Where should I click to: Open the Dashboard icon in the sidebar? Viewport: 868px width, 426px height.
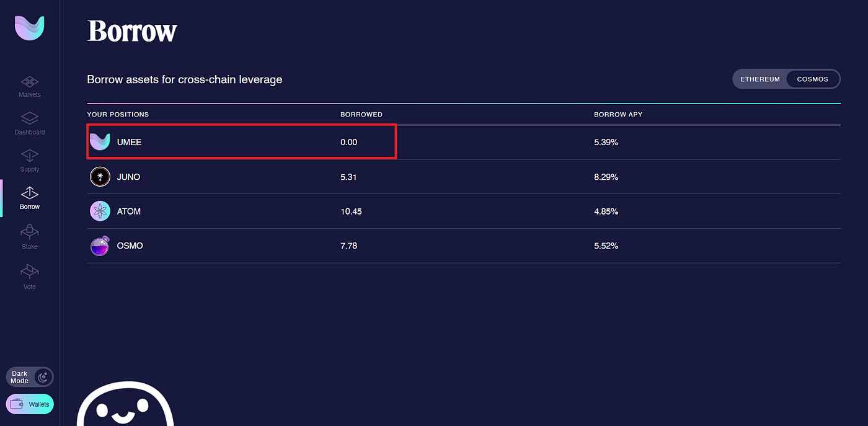pos(30,118)
